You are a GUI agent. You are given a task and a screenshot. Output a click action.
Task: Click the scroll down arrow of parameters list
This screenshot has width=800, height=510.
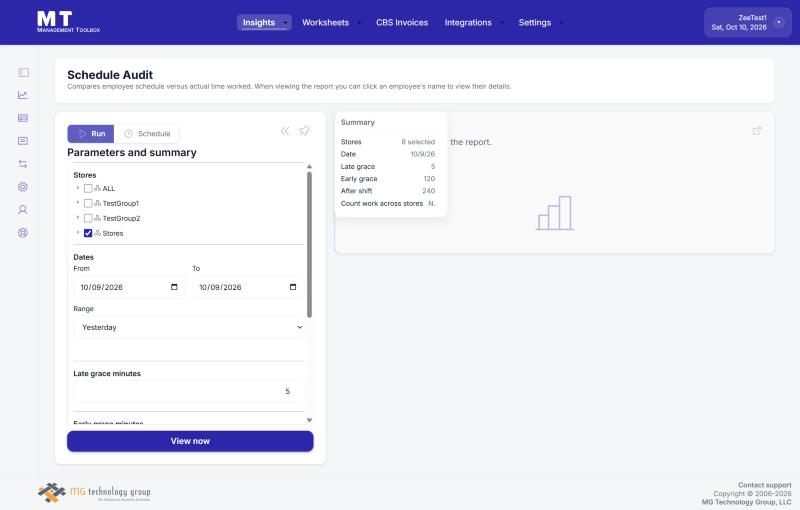(309, 420)
